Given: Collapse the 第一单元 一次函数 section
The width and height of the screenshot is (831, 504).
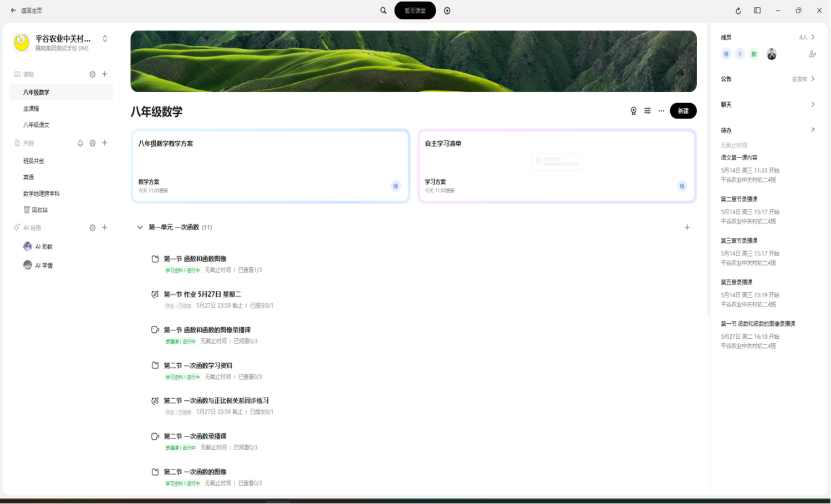Looking at the screenshot, I should [140, 227].
